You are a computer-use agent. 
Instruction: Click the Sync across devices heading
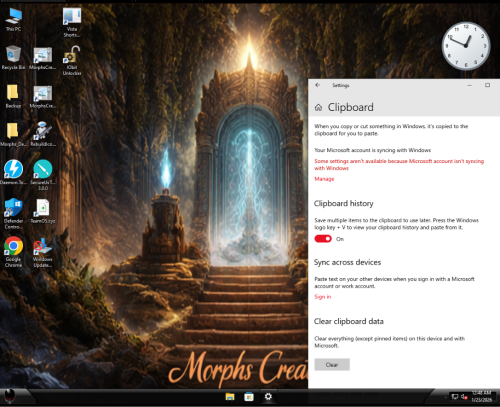pyautogui.click(x=347, y=262)
